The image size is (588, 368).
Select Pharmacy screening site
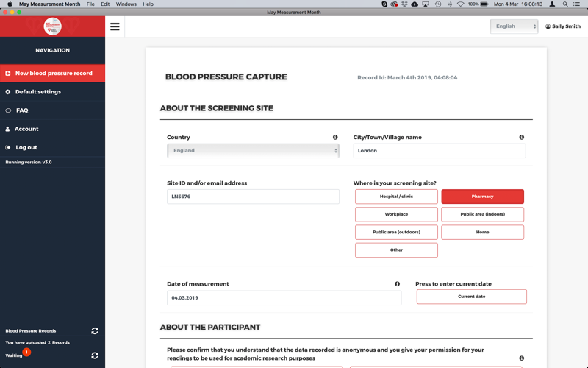(483, 197)
